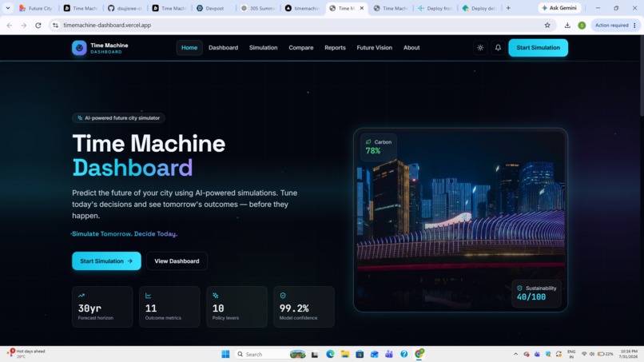
Task: Click the Carbon 78% badge
Action: pos(379,147)
